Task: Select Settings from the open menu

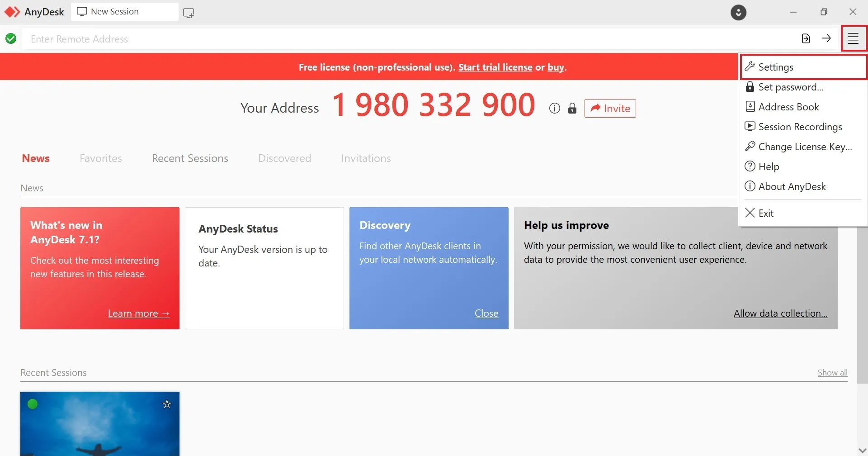Action: [x=776, y=66]
